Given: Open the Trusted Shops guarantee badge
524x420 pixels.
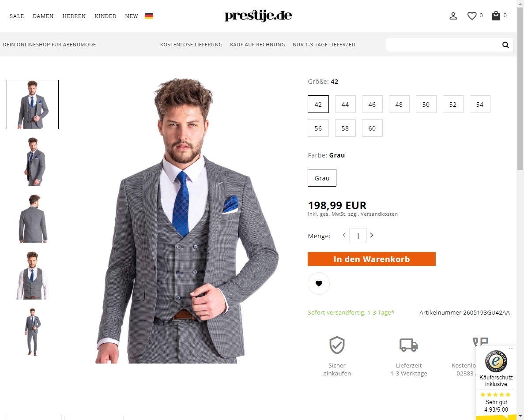Looking at the screenshot, I should point(496,361).
